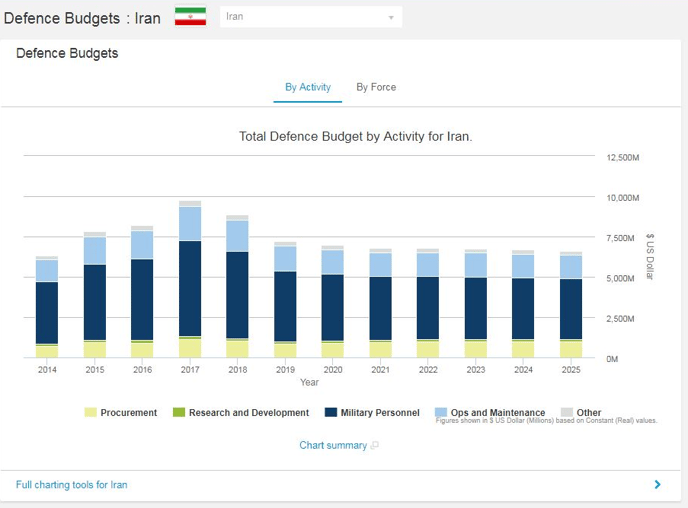Click the 2014 bar in the chart
The height and width of the screenshot is (508, 688).
click(47, 312)
